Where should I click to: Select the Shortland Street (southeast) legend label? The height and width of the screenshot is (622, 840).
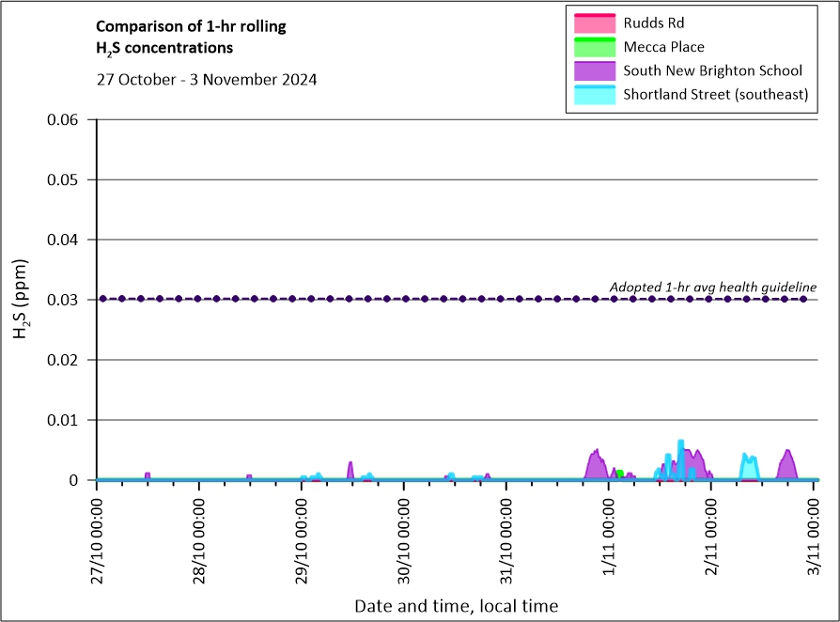(x=715, y=95)
